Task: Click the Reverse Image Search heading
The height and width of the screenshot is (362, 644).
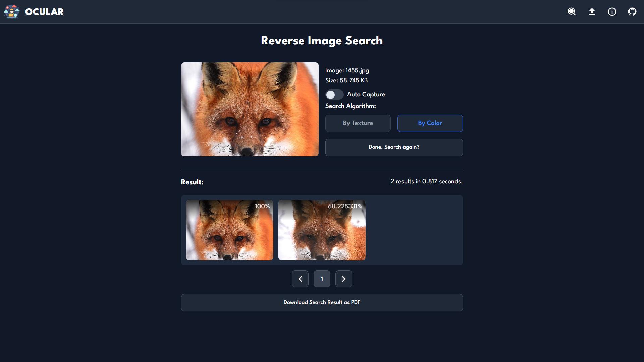Action: click(x=322, y=41)
